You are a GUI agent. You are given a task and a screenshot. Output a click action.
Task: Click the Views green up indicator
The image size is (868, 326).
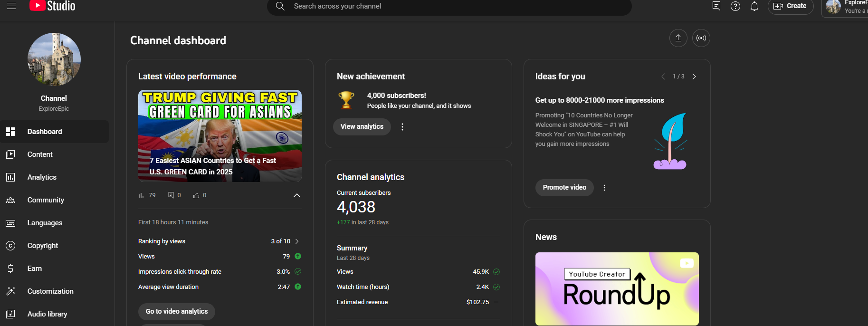(298, 256)
